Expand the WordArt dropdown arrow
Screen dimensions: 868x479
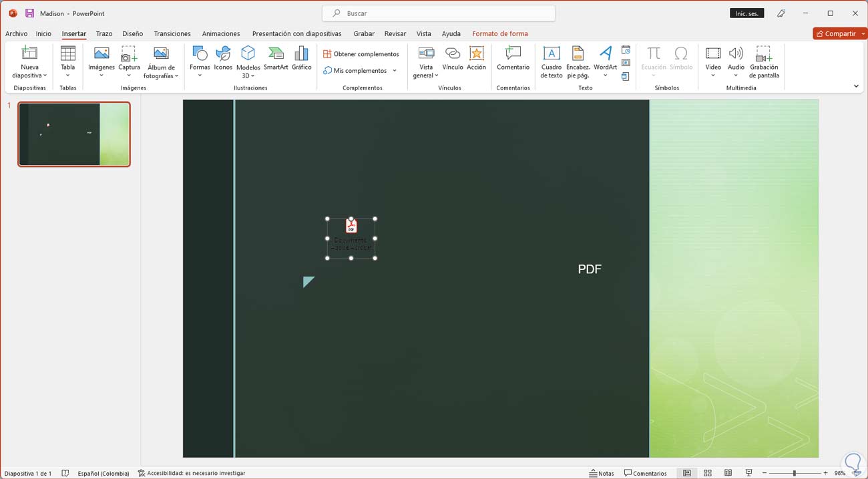point(605,75)
